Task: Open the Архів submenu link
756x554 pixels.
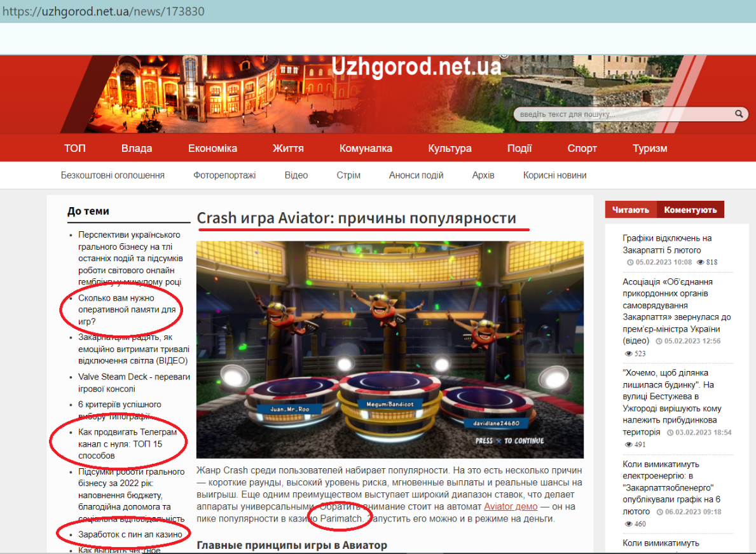Action: pyautogui.click(x=483, y=175)
